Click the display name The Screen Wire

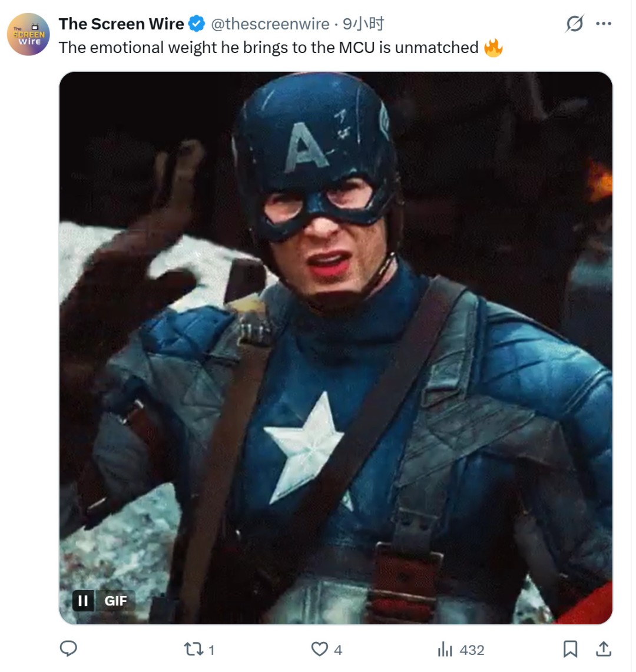point(121,24)
